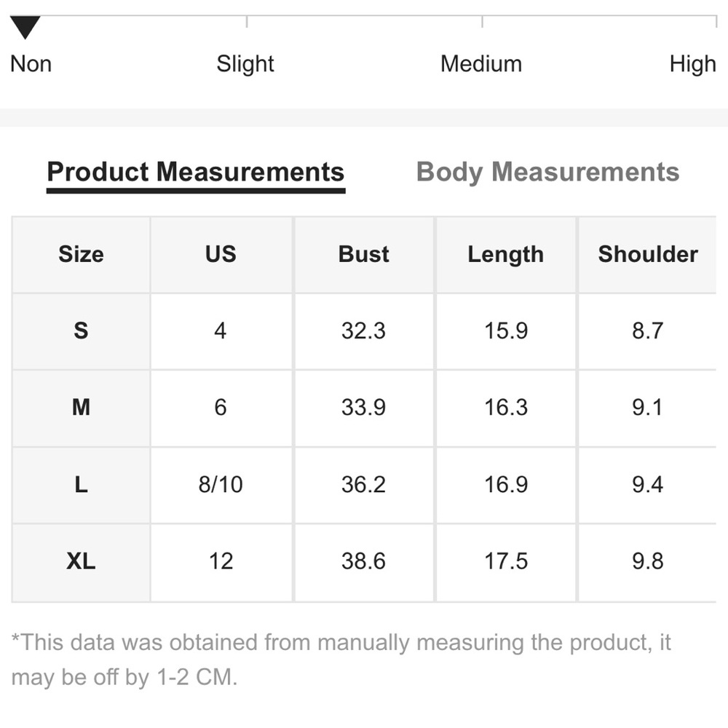This screenshot has height=728, width=728.
Task: Open the Product Measurements tab
Action: [195, 173]
